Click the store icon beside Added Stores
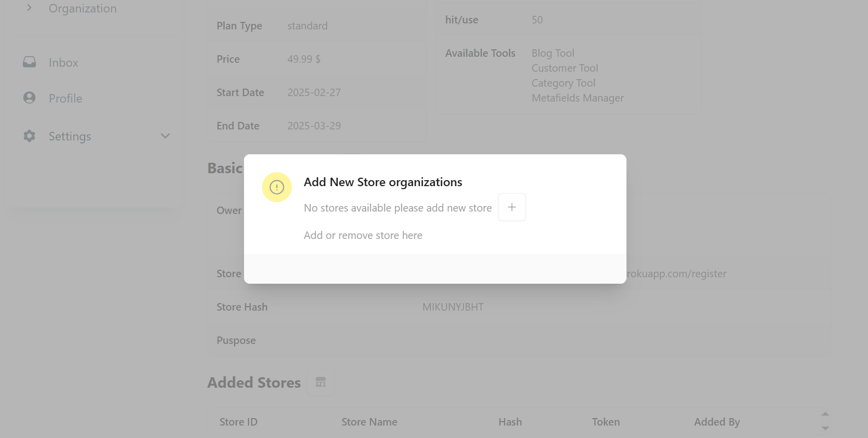868x438 pixels. point(321,382)
